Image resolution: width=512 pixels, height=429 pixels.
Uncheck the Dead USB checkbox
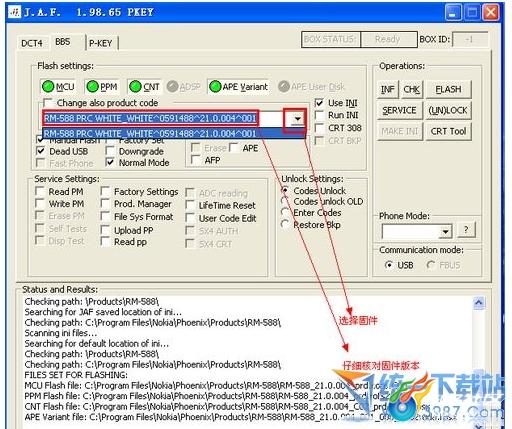(40, 151)
